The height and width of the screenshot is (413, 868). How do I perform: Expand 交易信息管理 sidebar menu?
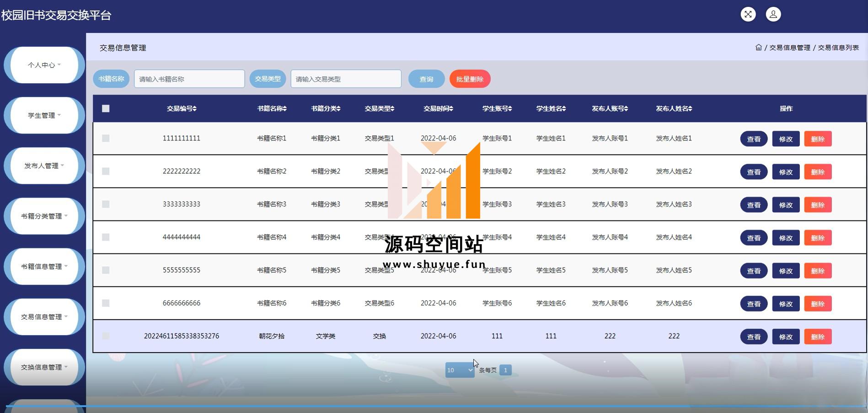coord(44,316)
